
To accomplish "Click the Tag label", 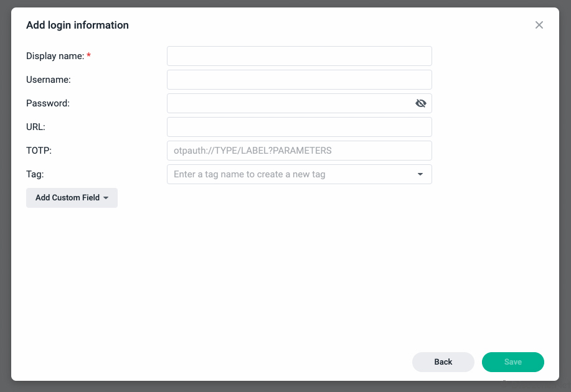I will click(x=35, y=174).
